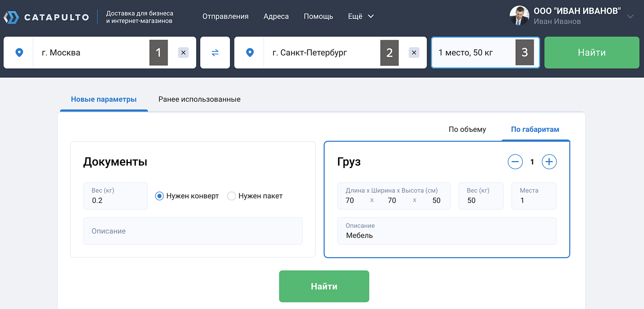Clear the г. Москва origin field

click(x=183, y=52)
